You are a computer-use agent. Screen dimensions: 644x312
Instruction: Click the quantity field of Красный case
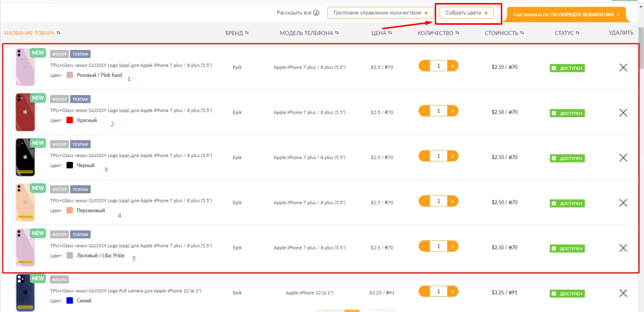(438, 111)
